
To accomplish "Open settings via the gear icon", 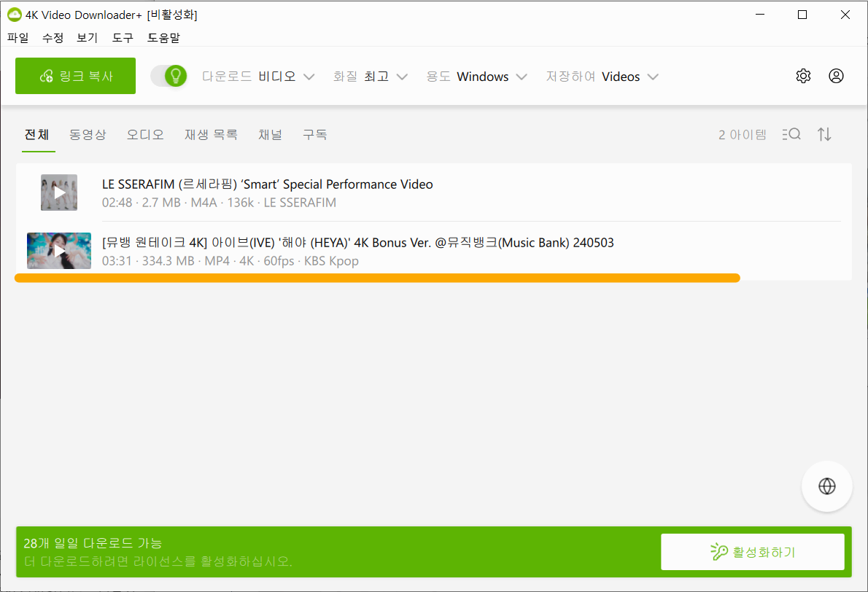I will click(x=803, y=76).
